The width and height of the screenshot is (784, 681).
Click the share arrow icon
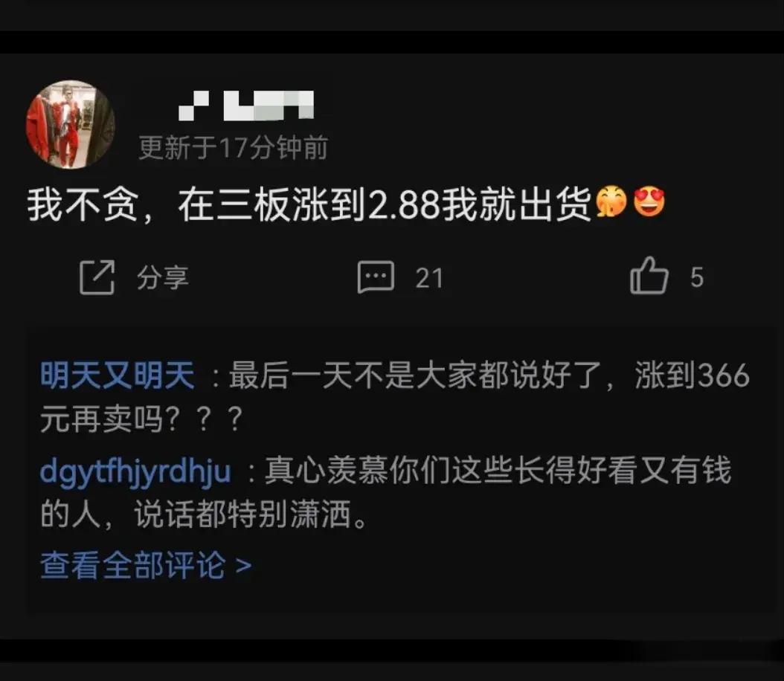pyautogui.click(x=97, y=277)
